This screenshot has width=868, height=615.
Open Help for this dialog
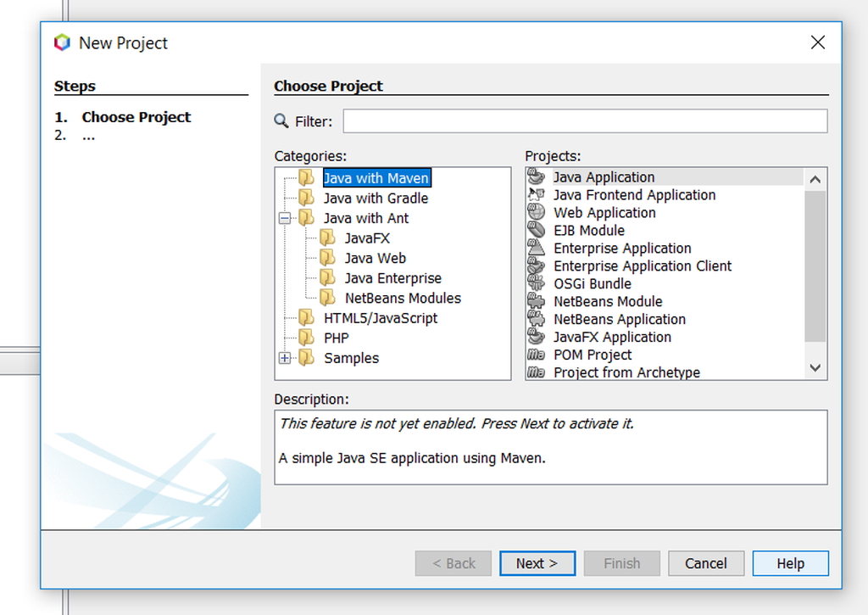point(790,562)
